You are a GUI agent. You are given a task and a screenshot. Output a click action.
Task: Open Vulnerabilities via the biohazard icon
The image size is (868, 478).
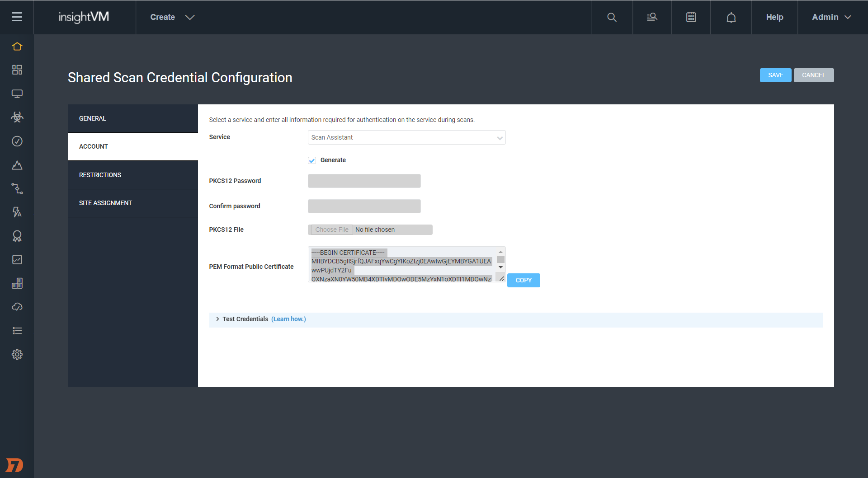[17, 117]
